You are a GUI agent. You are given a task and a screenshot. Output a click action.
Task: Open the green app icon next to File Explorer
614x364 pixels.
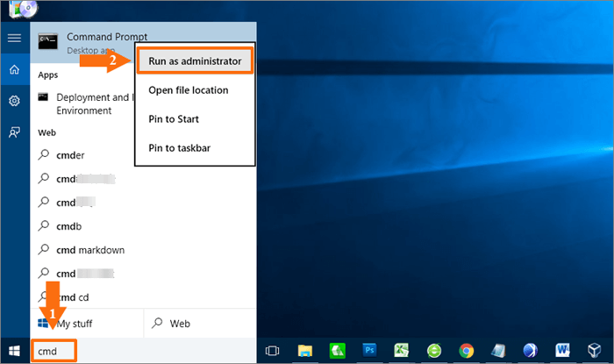click(x=337, y=351)
